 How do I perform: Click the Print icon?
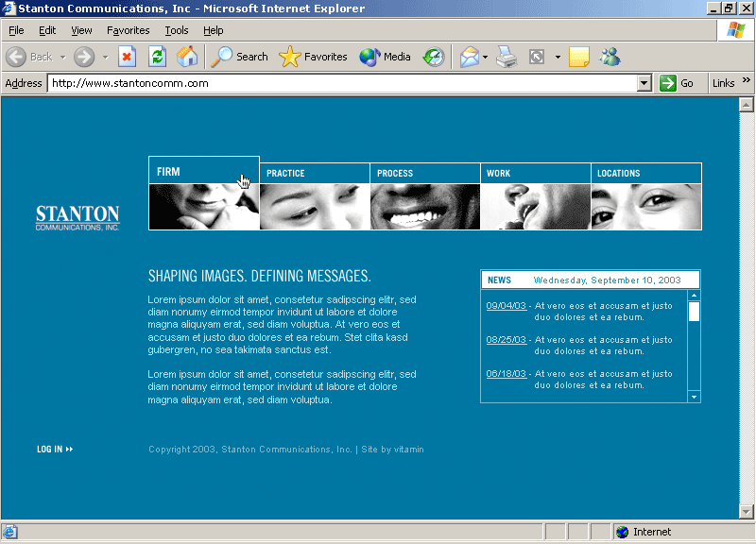point(507,57)
